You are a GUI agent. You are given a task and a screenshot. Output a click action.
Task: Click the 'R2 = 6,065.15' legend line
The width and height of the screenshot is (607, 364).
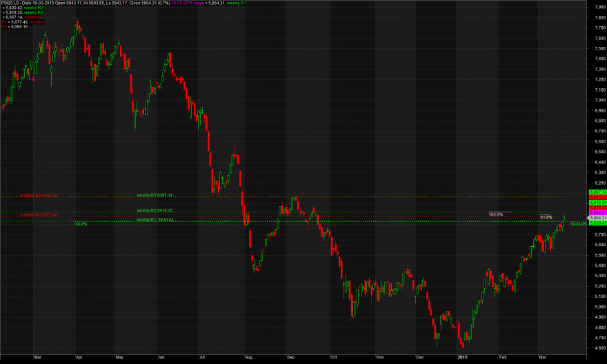14,27
